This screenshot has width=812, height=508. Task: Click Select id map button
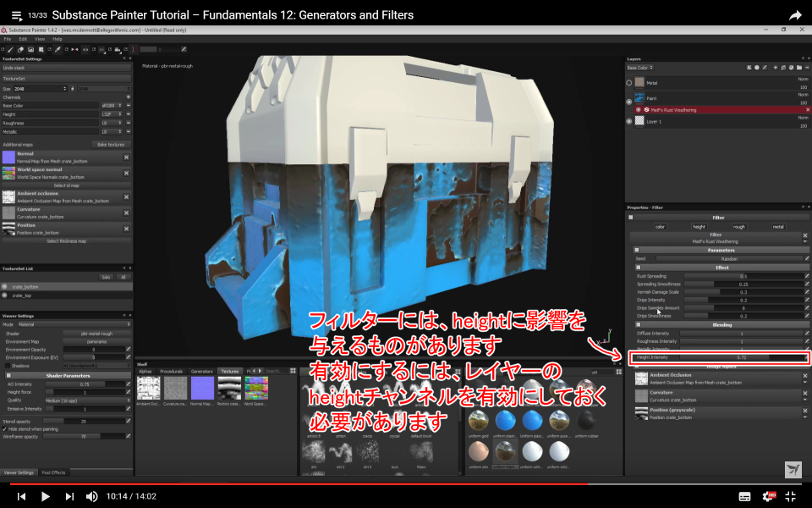click(66, 185)
